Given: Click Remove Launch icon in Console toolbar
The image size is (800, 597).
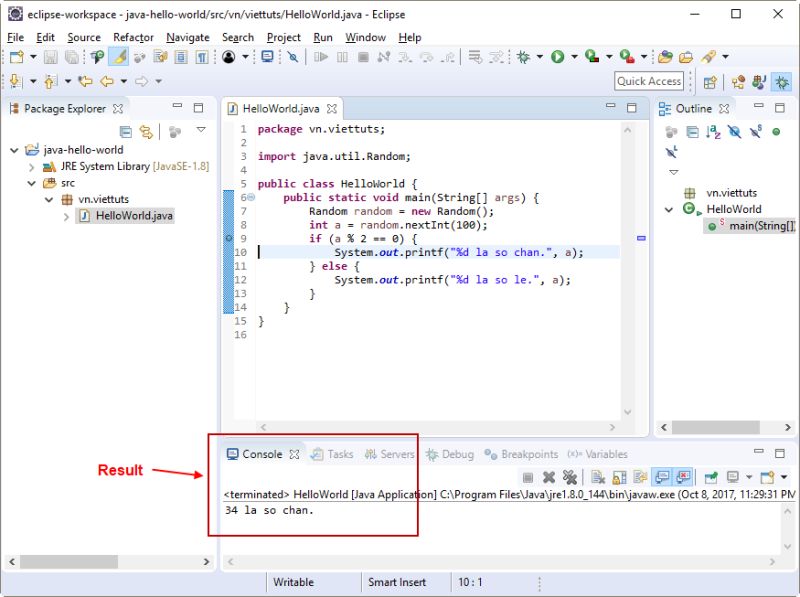Looking at the screenshot, I should [x=549, y=477].
